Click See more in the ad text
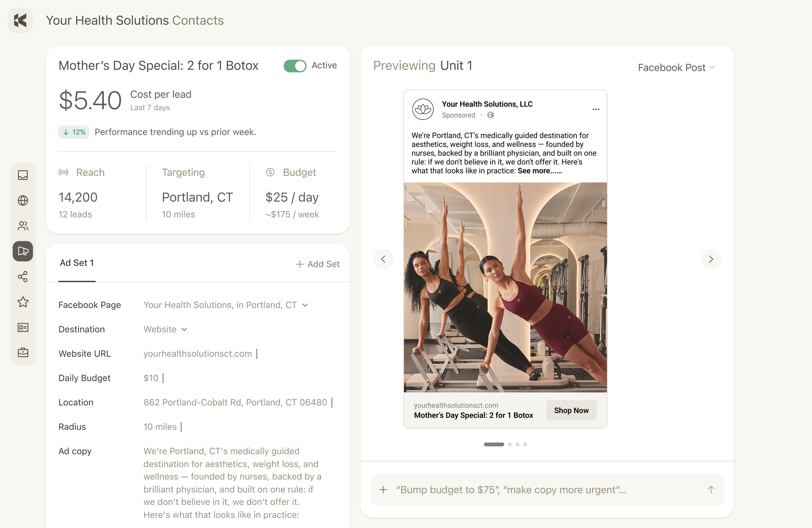This screenshot has width=812, height=528. pos(539,170)
